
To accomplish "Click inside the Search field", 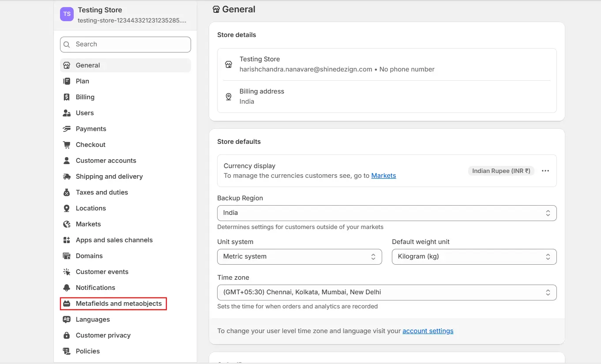I will pyautogui.click(x=125, y=44).
